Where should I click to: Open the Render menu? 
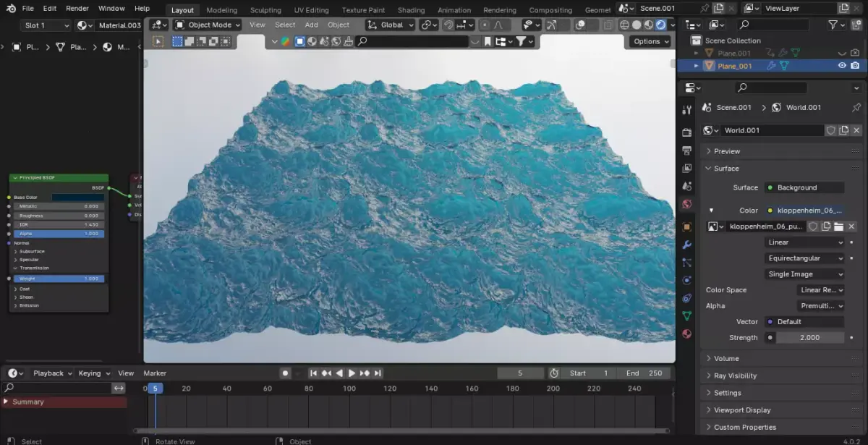pos(77,8)
